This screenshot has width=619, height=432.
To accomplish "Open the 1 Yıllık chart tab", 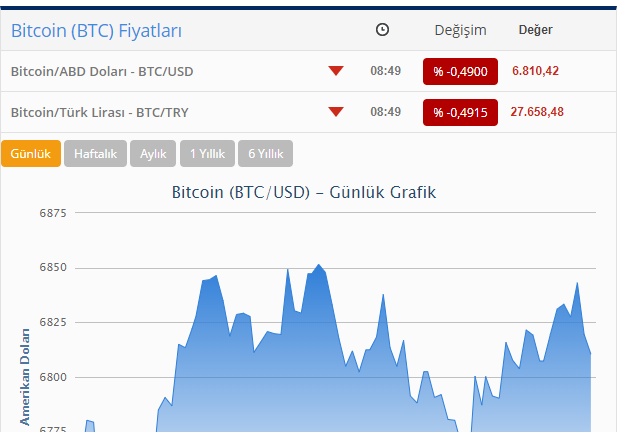I will (x=208, y=154).
